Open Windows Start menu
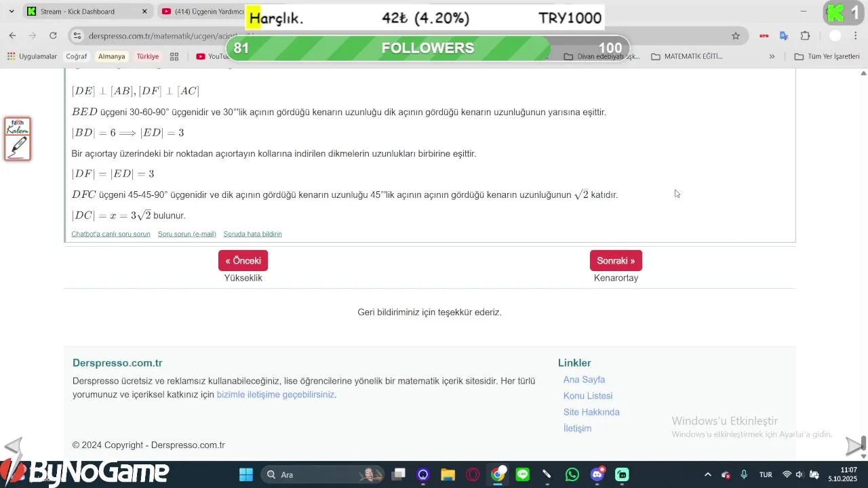This screenshot has height=488, width=868. [x=246, y=474]
